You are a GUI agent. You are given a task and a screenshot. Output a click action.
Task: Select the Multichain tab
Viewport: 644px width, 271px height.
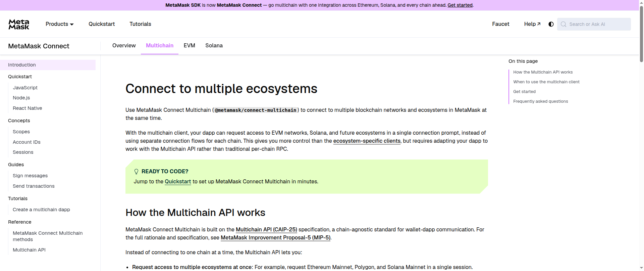tap(160, 46)
